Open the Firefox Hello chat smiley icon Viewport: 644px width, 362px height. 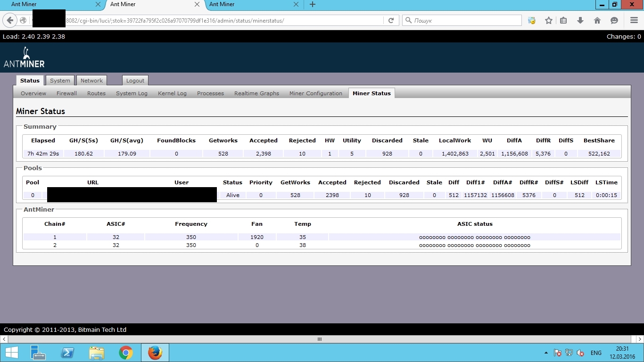tap(614, 20)
